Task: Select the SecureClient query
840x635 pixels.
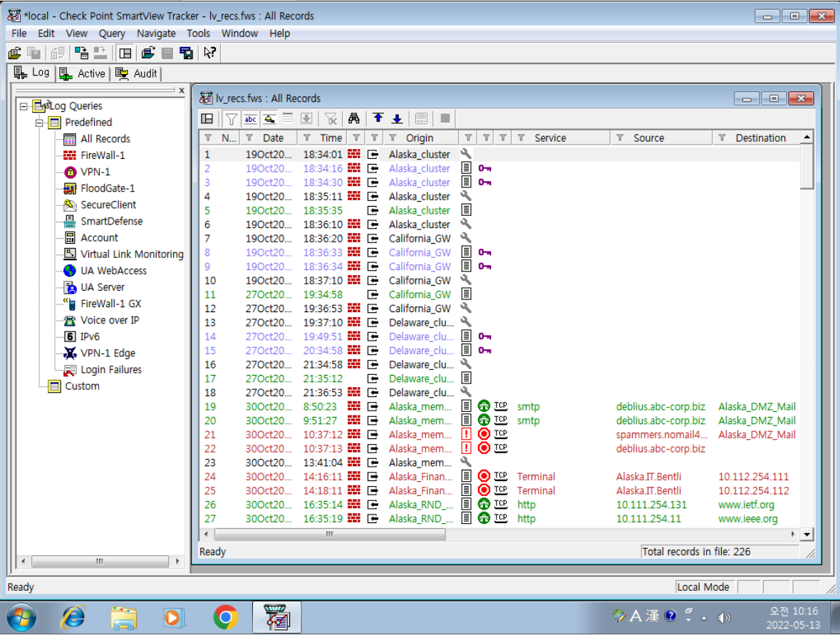Action: [108, 205]
